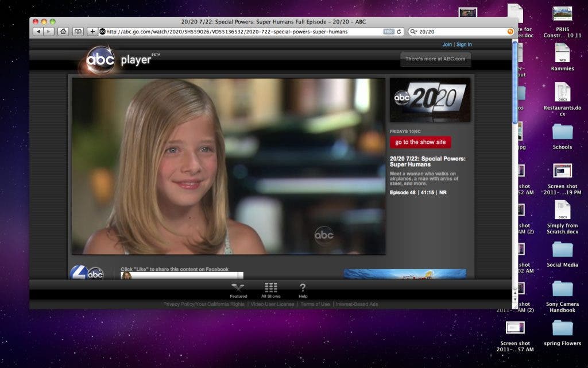Select the spring Flowers folder
The height and width of the screenshot is (368, 588).
click(x=562, y=333)
